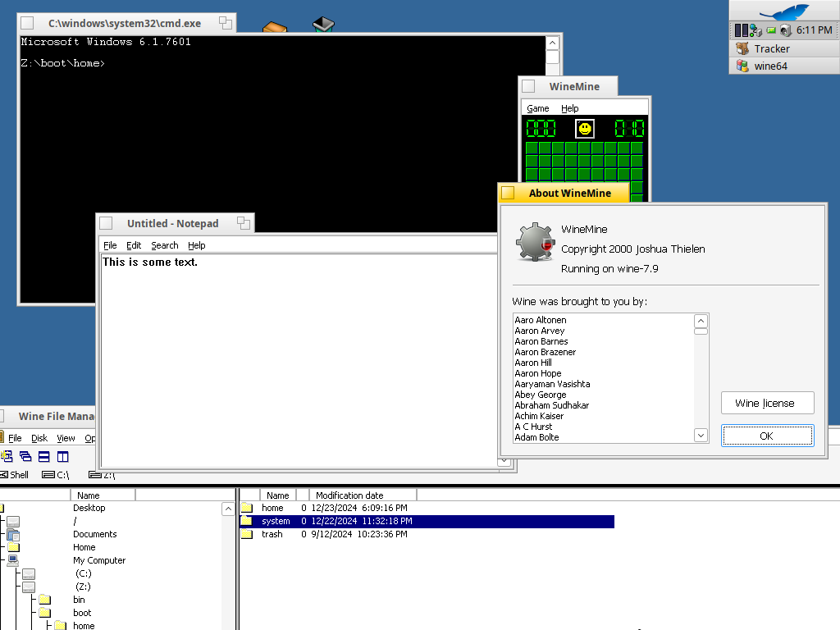Select the Documents tree item

95,534
